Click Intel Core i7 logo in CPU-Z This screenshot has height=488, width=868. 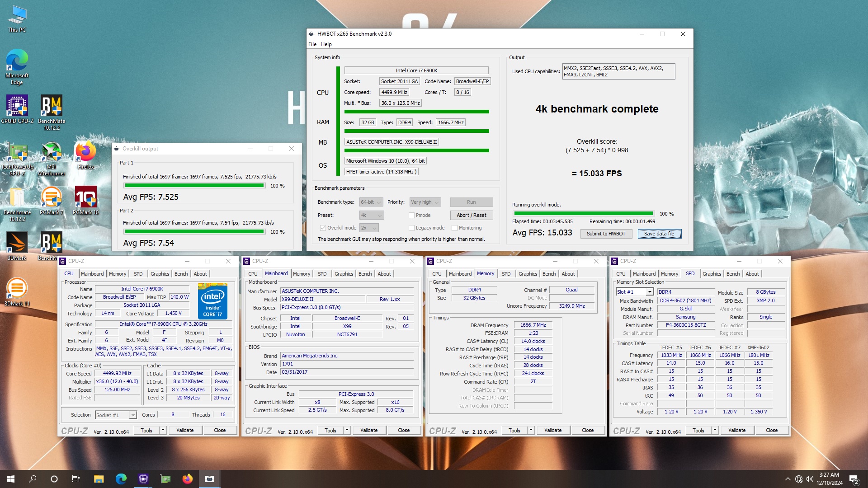coord(212,301)
